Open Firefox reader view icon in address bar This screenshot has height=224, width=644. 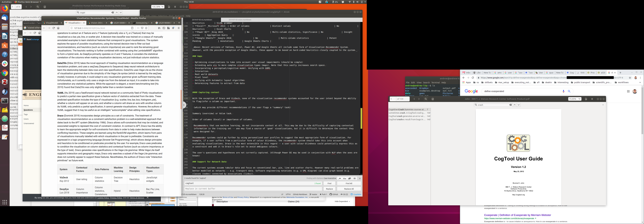pyautogui.click(x=132, y=28)
